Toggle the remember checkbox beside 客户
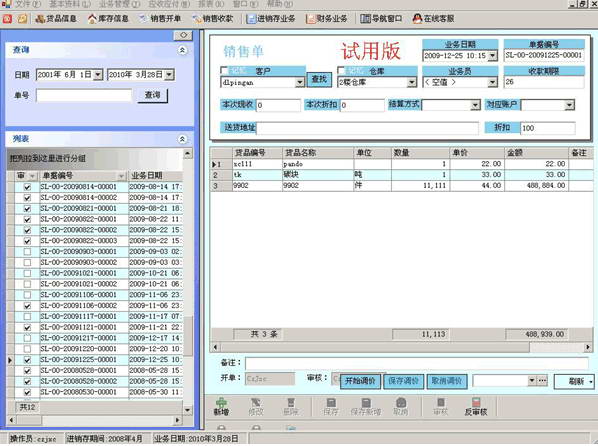The width and height of the screenshot is (598, 446). 224,70
